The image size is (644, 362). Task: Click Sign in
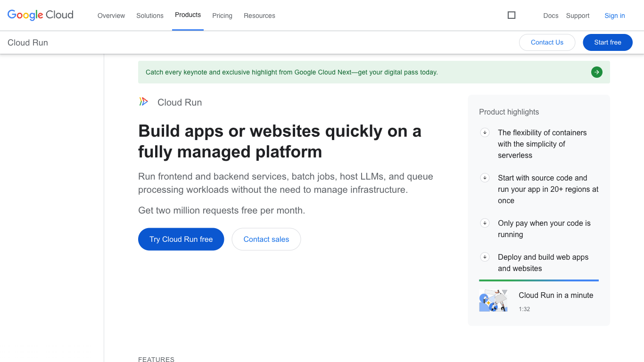tap(615, 16)
